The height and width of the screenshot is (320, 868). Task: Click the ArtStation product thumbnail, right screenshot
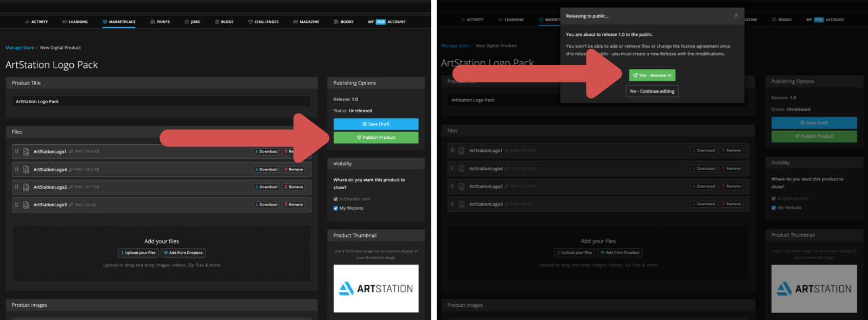[814, 289]
